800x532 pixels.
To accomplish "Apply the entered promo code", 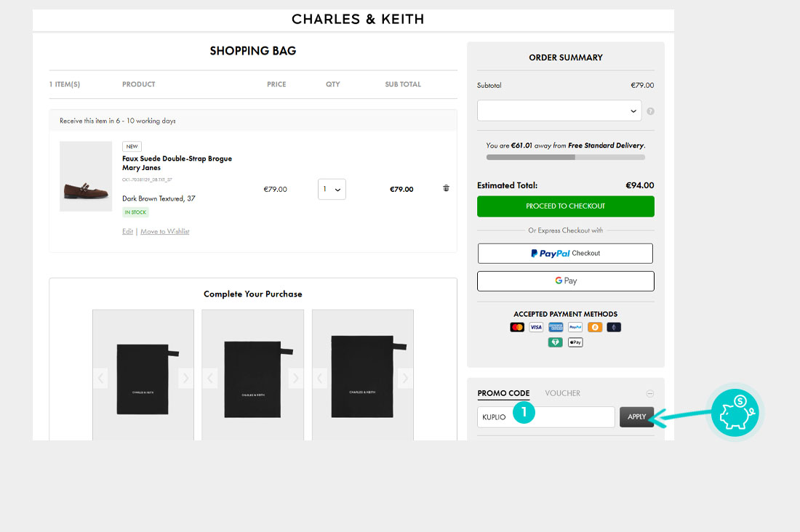I will pyautogui.click(x=636, y=417).
